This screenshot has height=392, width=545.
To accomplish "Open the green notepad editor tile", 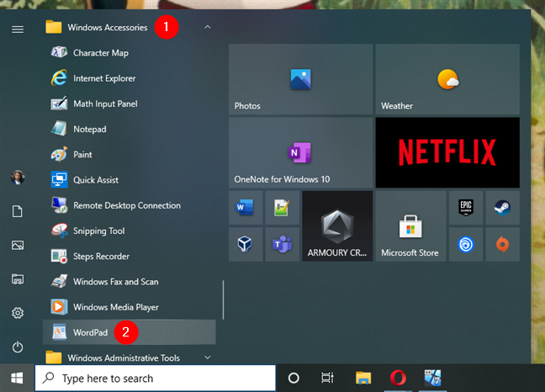I will tap(283, 208).
